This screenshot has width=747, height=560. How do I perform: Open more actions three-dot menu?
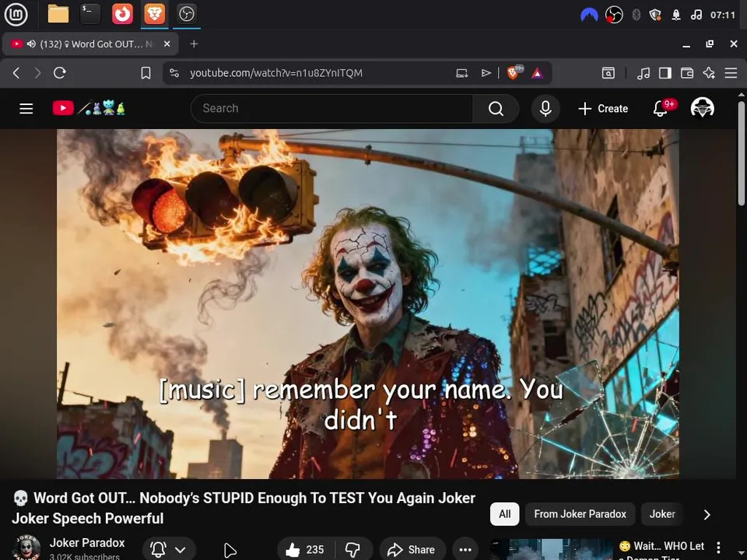click(x=465, y=550)
